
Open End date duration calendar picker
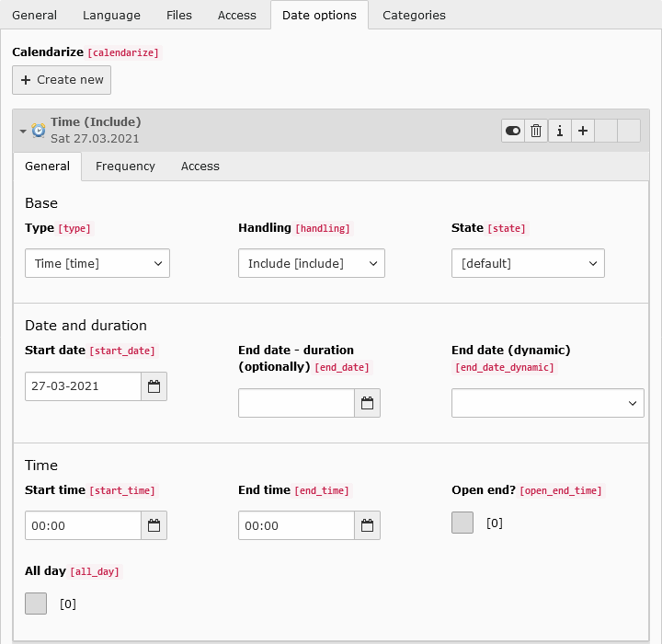367,403
